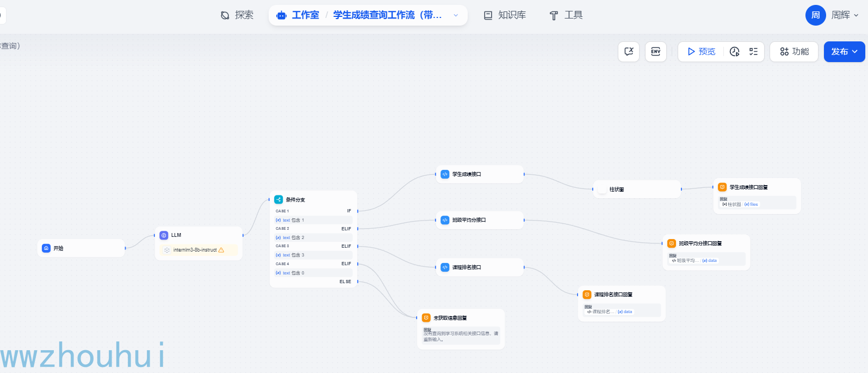Click the 学生成绩接口 node title

pyautogui.click(x=467, y=174)
